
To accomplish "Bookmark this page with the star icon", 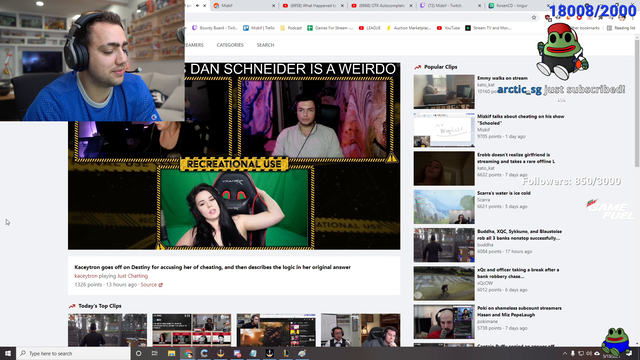I will click(x=534, y=18).
